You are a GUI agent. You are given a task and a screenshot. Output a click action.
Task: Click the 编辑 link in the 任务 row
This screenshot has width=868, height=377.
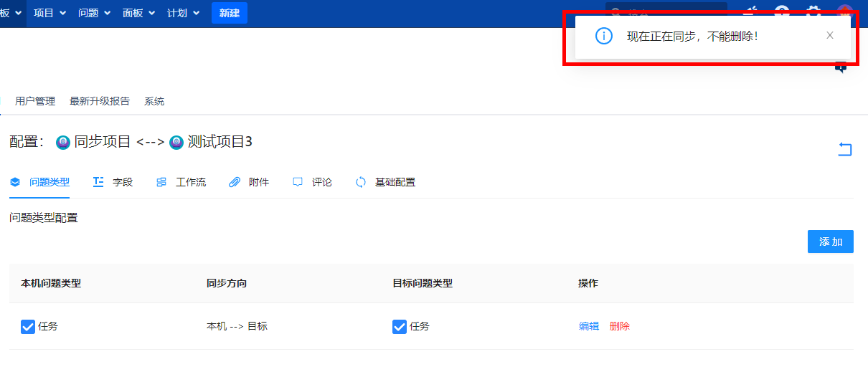589,326
